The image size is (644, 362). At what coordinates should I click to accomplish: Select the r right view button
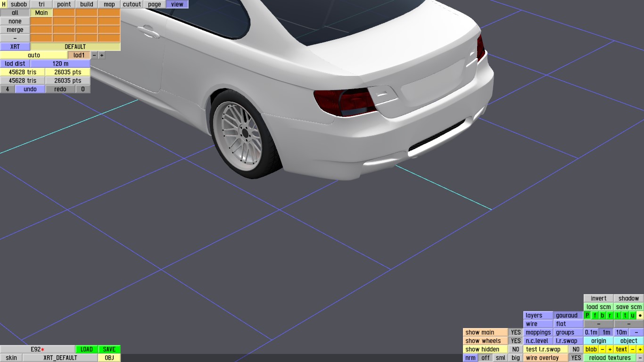(x=610, y=315)
